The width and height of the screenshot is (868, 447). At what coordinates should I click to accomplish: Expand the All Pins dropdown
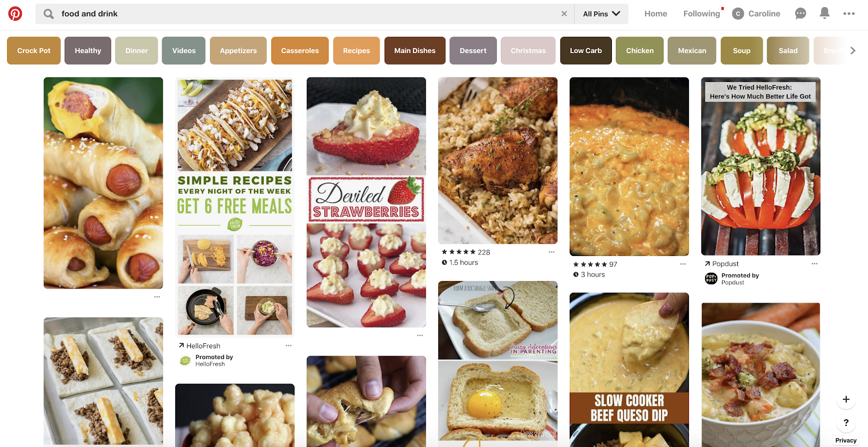point(601,14)
